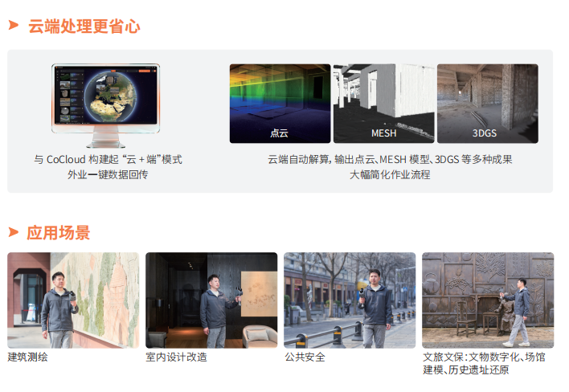Open the dark interior room photo
The image size is (569, 392).
point(211,300)
